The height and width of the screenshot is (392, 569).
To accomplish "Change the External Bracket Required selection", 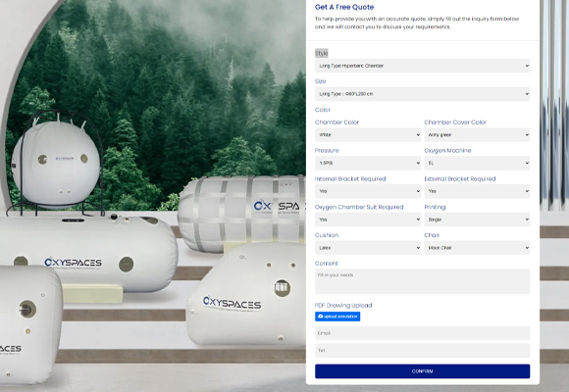I will [x=477, y=191].
